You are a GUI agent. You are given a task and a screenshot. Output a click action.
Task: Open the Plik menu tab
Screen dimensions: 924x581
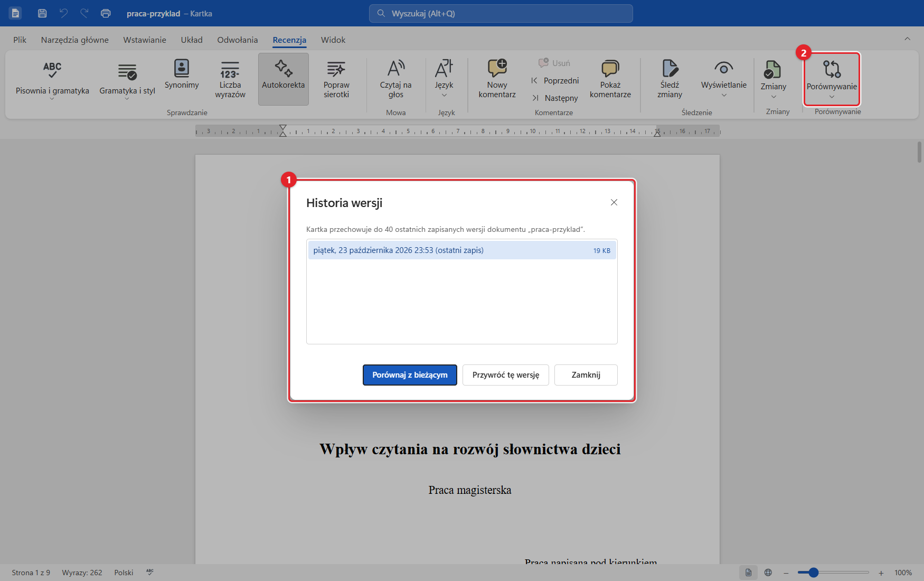coord(20,40)
